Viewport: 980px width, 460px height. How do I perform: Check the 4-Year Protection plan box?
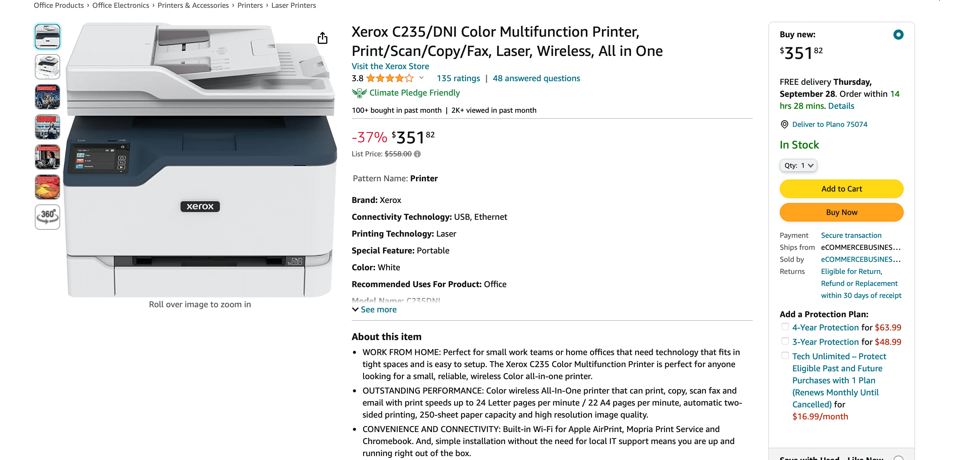[785, 327]
